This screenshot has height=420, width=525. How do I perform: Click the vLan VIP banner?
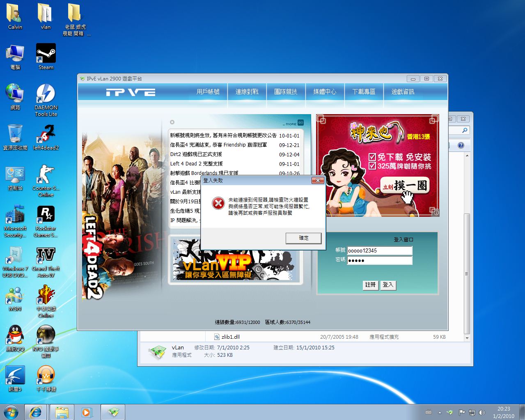235,260
